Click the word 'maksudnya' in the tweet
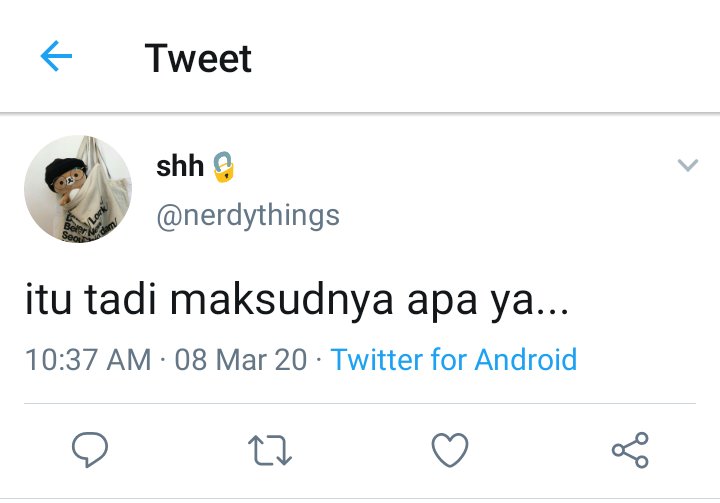Image resolution: width=720 pixels, height=503 pixels. coord(281,300)
